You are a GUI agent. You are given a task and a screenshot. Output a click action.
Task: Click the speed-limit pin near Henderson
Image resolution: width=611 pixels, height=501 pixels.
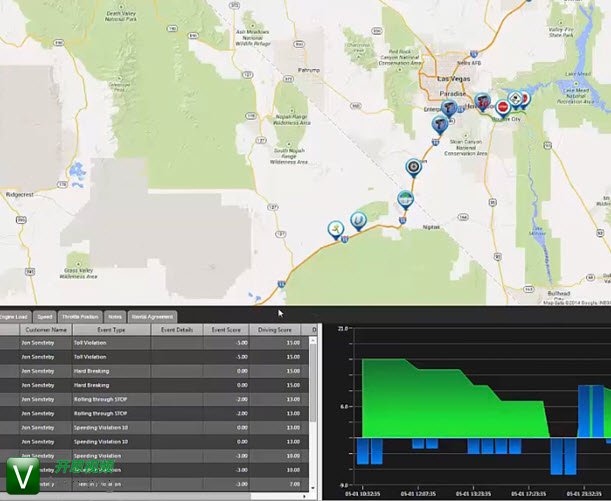coord(482,102)
